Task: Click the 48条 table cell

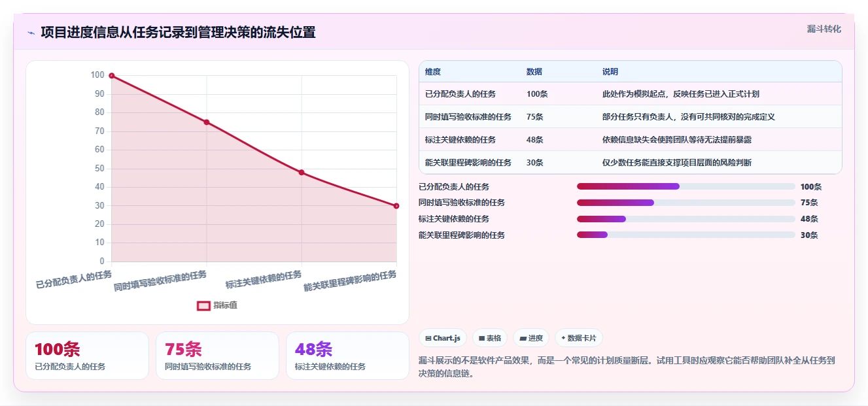Action: [x=535, y=140]
